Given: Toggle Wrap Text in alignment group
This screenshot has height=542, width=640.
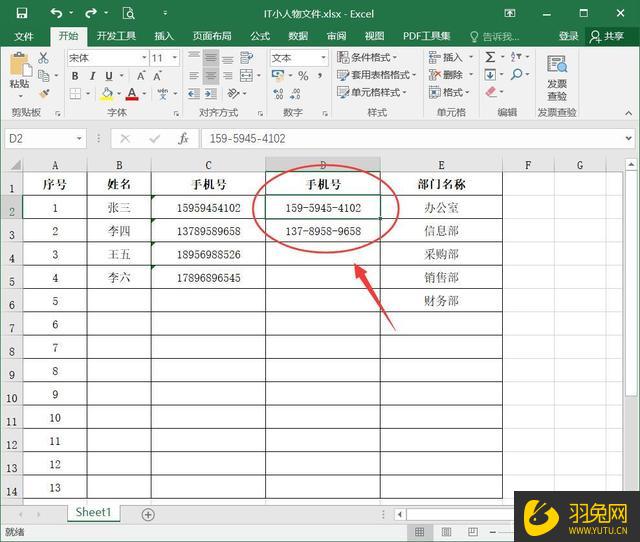Looking at the screenshot, I should [x=246, y=58].
